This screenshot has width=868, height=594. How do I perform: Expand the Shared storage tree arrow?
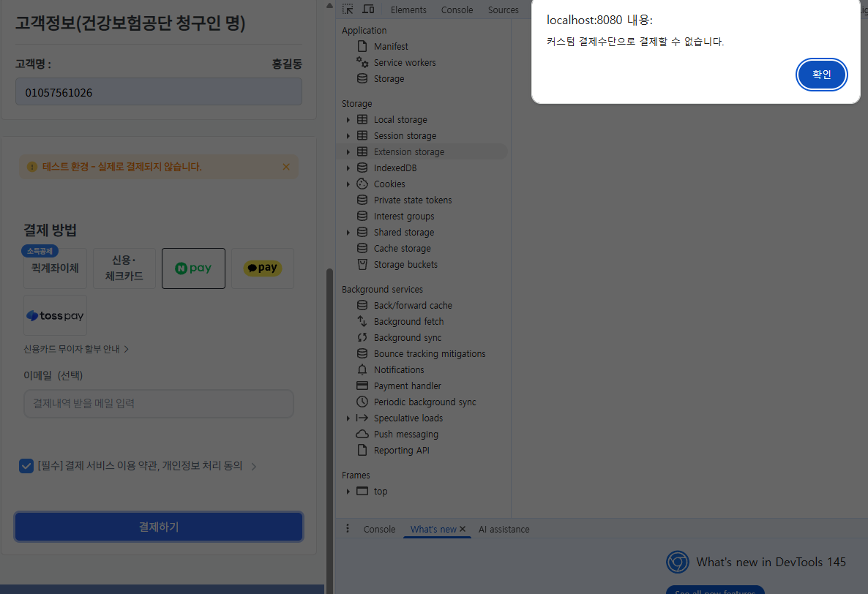[x=348, y=233]
